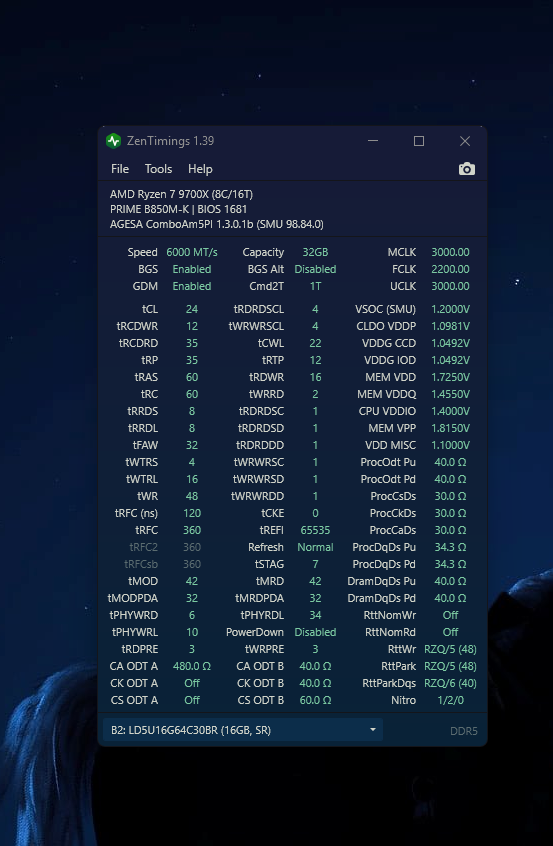This screenshot has width=553, height=846.
Task: Click the Capacity value 32GB
Action: pos(315,252)
